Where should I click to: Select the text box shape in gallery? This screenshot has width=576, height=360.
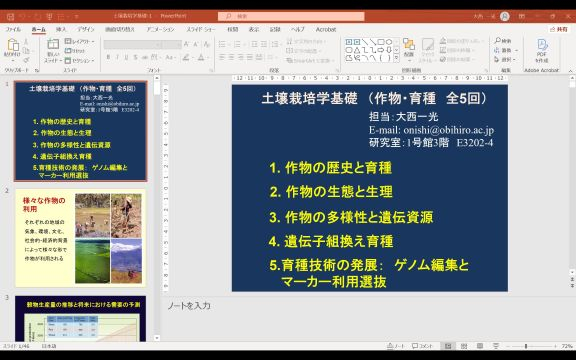(x=349, y=42)
